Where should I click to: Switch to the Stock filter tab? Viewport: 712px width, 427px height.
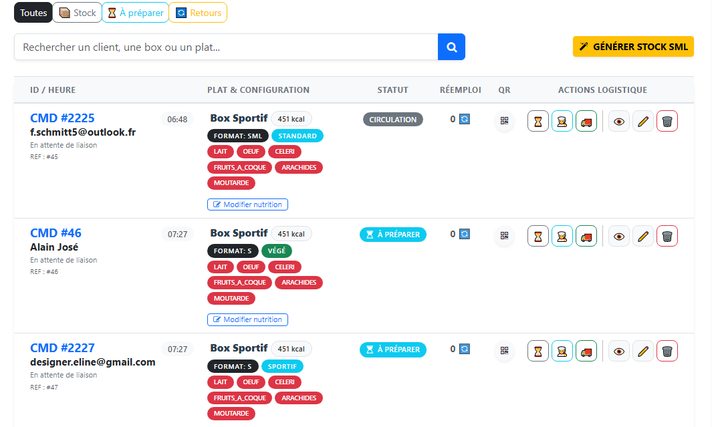tap(77, 13)
